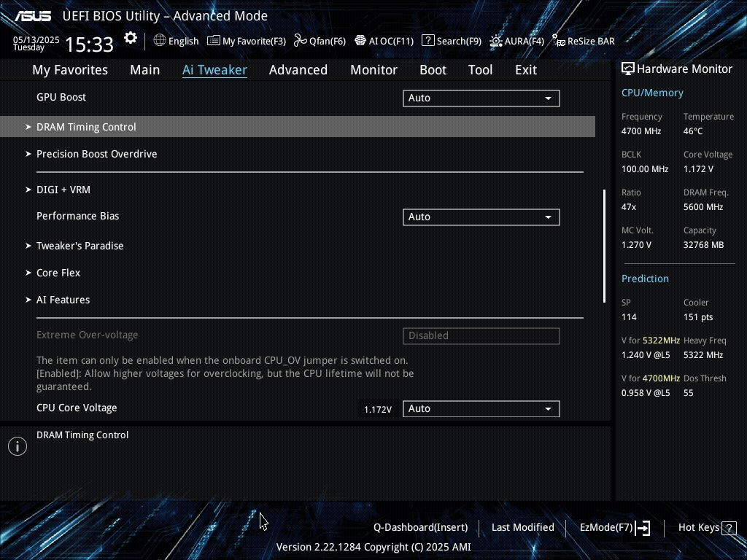
Task: Open the GPU Boost dropdown
Action: tap(481, 98)
